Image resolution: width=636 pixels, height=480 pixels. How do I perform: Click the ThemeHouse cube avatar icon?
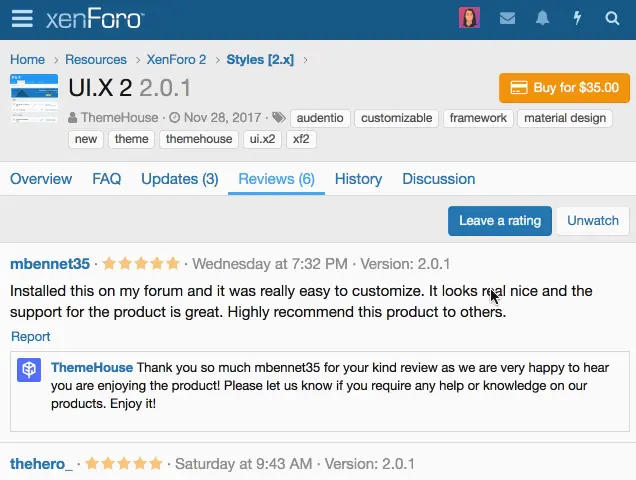[x=30, y=369]
